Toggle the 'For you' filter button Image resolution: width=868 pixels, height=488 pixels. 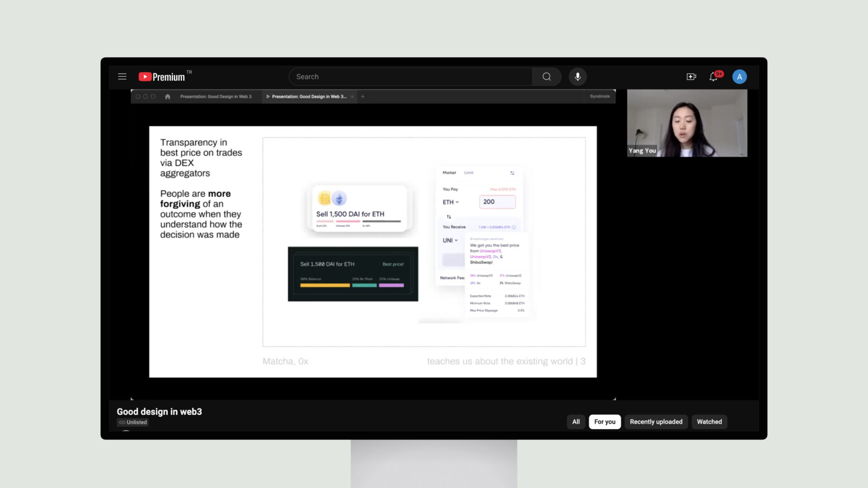tap(604, 421)
